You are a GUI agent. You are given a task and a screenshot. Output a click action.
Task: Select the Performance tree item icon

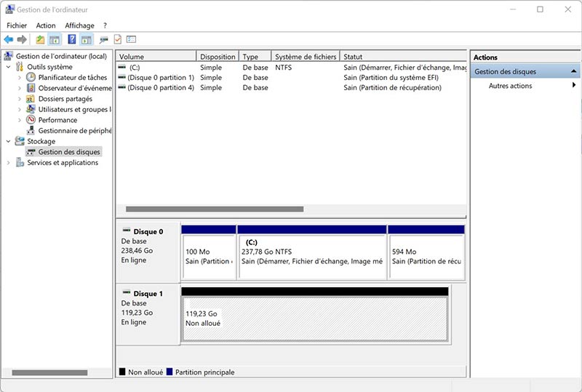coord(31,120)
